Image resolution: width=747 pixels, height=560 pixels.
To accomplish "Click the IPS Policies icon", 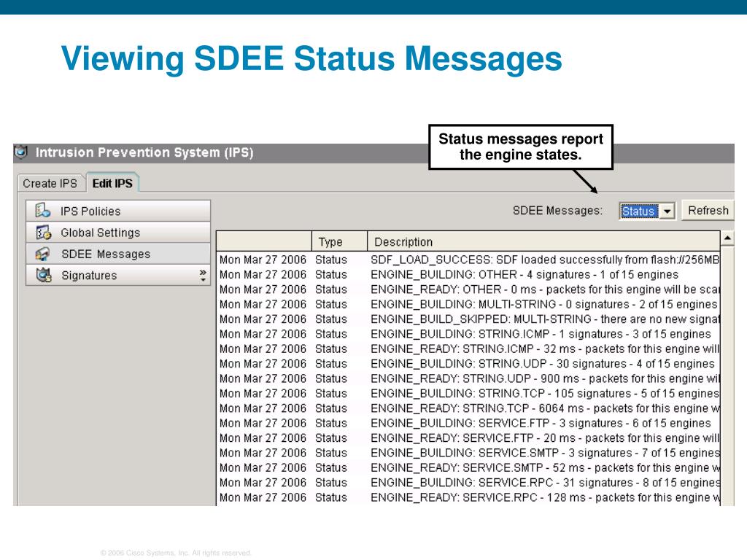I will tap(42, 211).
